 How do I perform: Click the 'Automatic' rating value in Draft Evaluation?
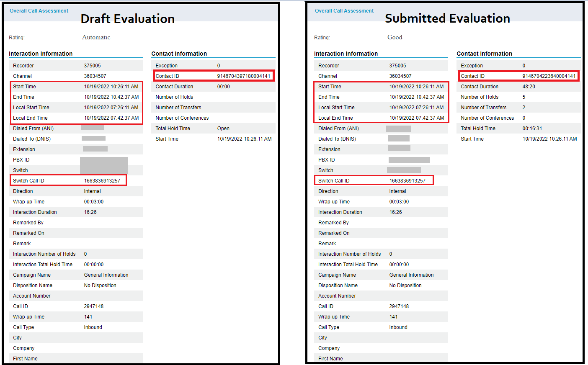click(96, 37)
